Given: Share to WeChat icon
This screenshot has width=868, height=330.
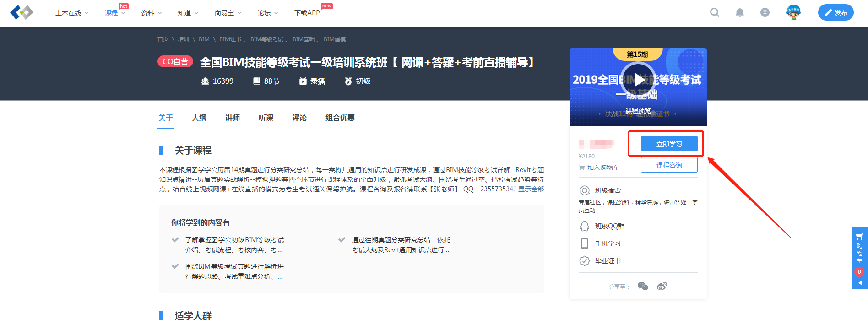Looking at the screenshot, I should (643, 286).
